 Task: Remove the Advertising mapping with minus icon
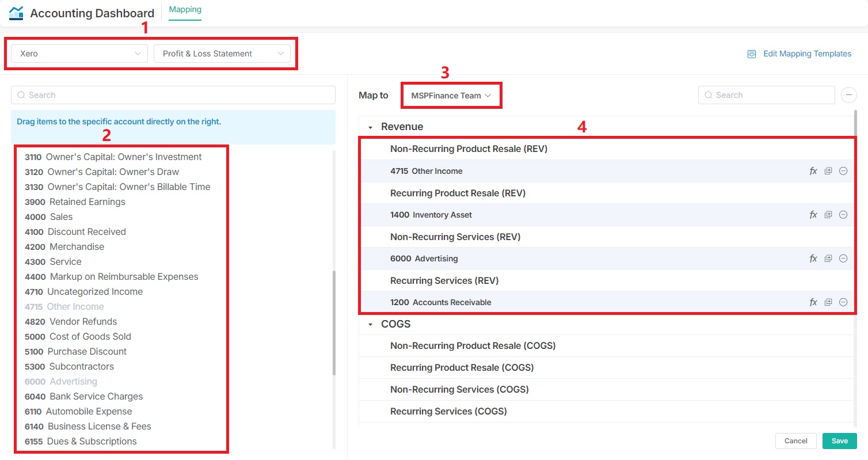[x=843, y=258]
